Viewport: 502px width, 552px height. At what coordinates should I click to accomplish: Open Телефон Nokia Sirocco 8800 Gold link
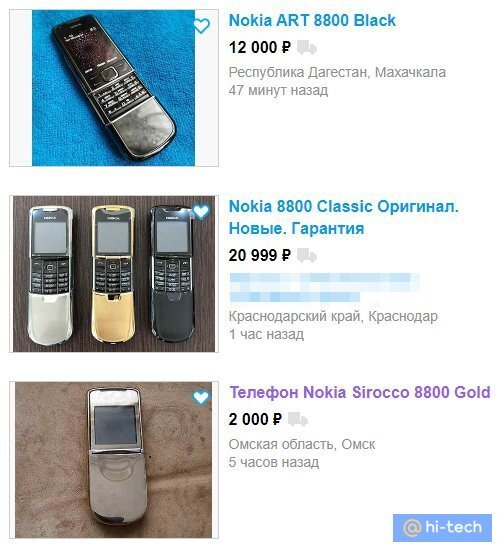360,392
